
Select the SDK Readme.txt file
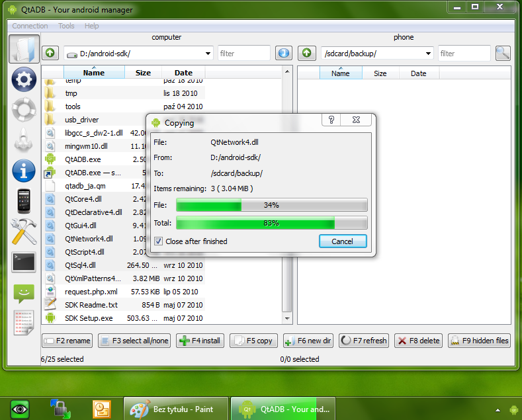[91, 305]
